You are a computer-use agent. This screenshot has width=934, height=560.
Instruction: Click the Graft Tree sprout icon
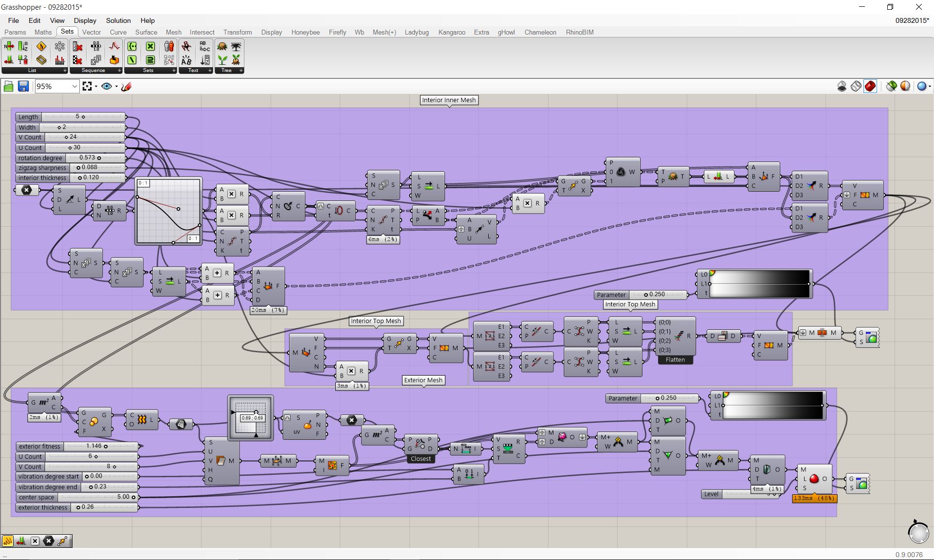[x=222, y=60]
